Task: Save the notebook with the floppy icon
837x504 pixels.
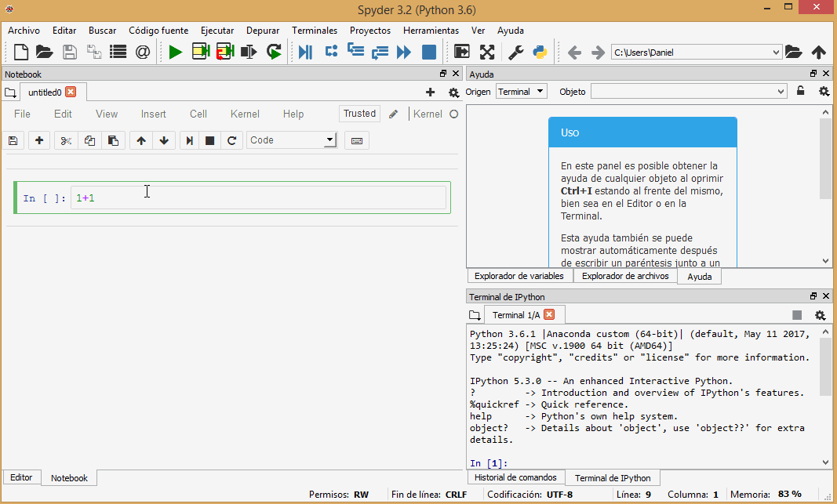Action: (x=13, y=140)
